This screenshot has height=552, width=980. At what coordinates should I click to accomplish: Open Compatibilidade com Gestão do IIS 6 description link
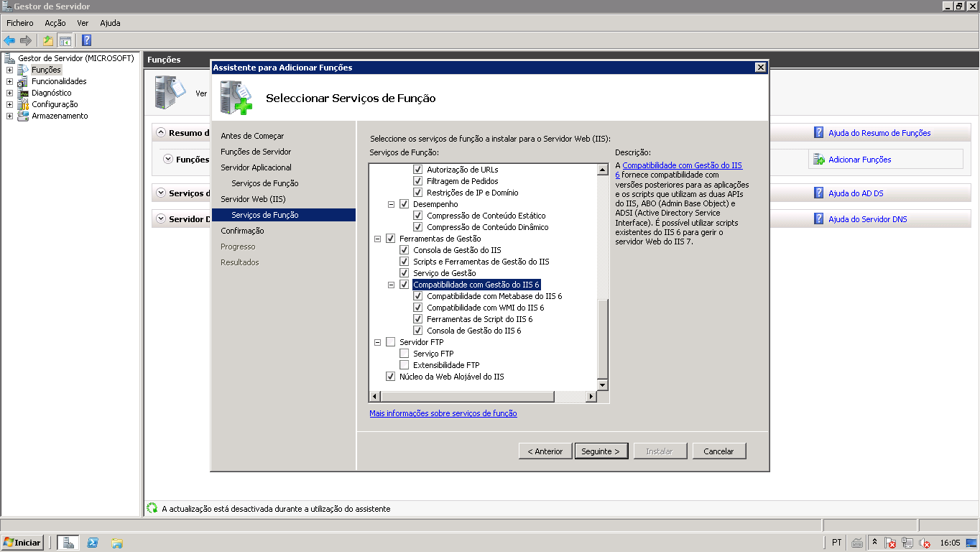[682, 165]
